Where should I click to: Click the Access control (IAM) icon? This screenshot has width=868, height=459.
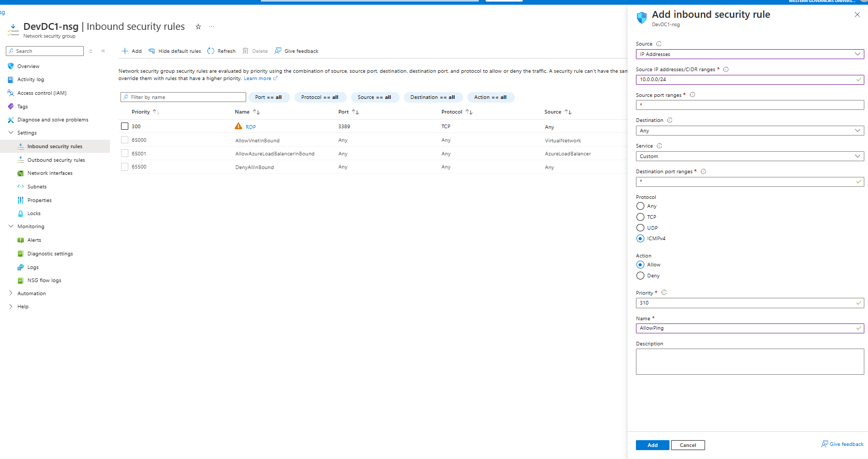click(10, 93)
